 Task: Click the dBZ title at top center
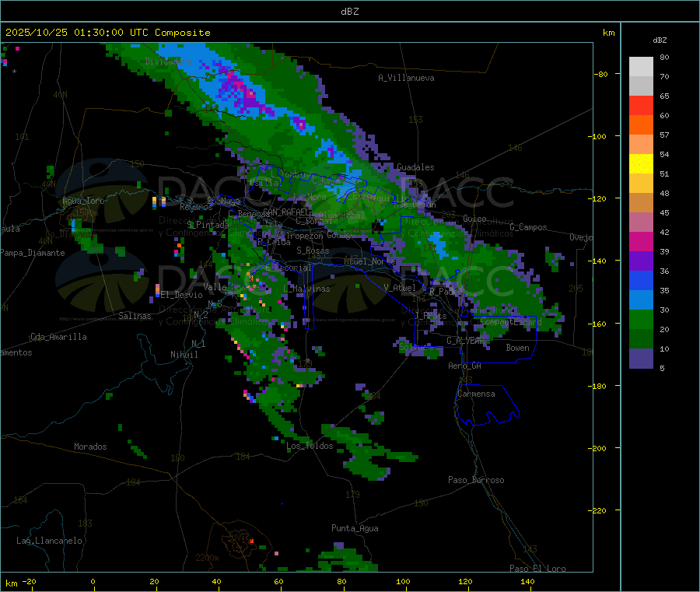349,12
